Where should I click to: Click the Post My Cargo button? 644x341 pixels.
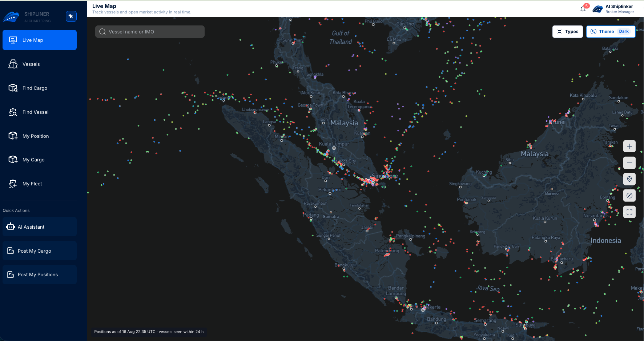[x=40, y=251]
